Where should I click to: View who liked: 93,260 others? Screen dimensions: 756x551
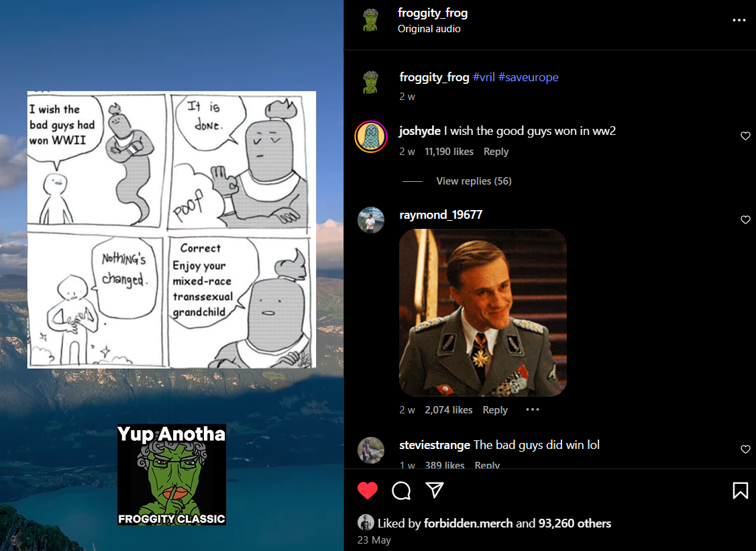(x=575, y=523)
